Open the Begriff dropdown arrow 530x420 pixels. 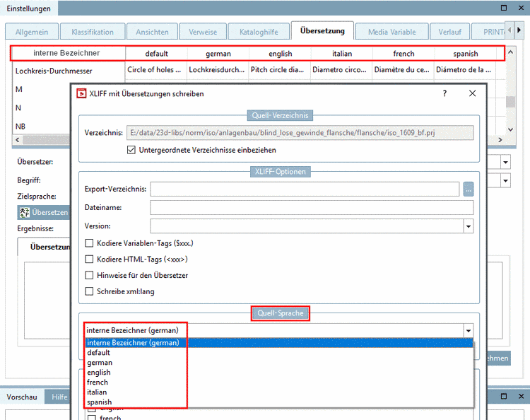505,180
